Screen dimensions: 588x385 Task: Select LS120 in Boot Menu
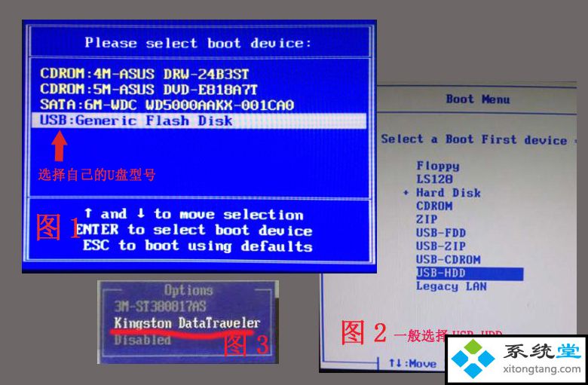435,179
